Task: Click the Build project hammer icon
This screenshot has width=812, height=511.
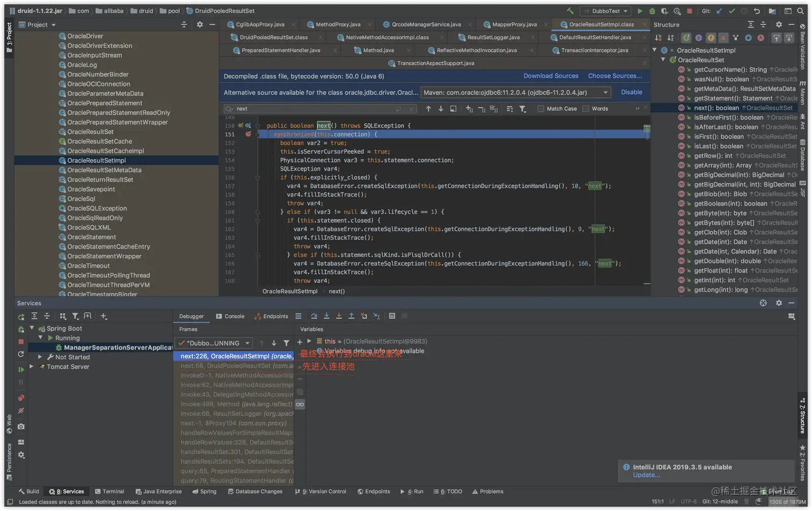Action: coord(570,11)
